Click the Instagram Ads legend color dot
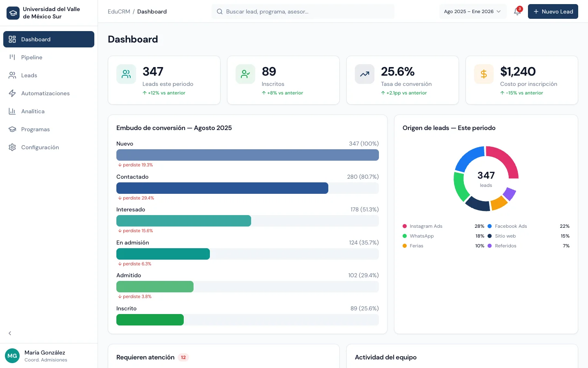 405,226
